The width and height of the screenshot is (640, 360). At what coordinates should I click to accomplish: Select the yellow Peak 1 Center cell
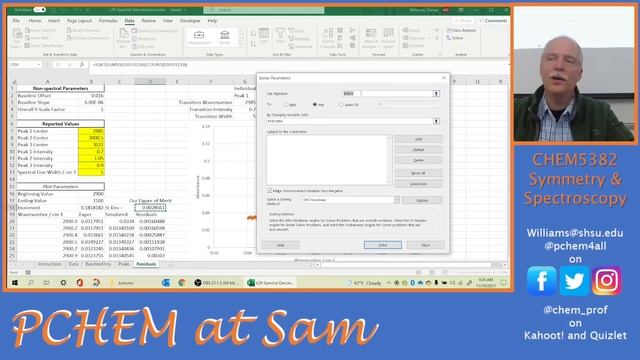(x=91, y=131)
